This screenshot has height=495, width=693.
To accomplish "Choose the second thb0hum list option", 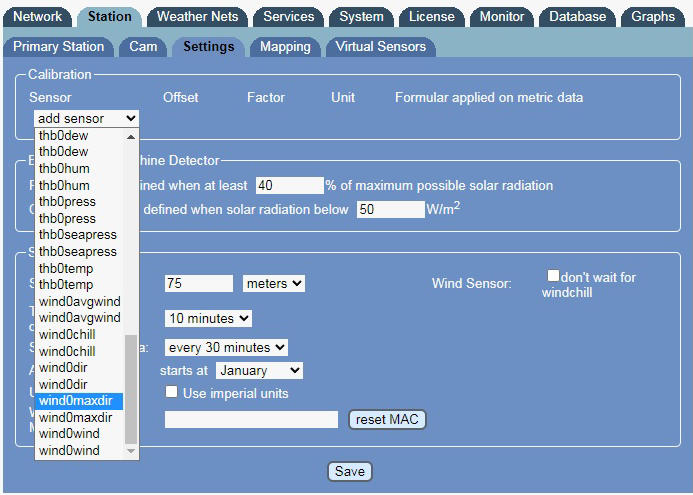I will pyautogui.click(x=79, y=185).
